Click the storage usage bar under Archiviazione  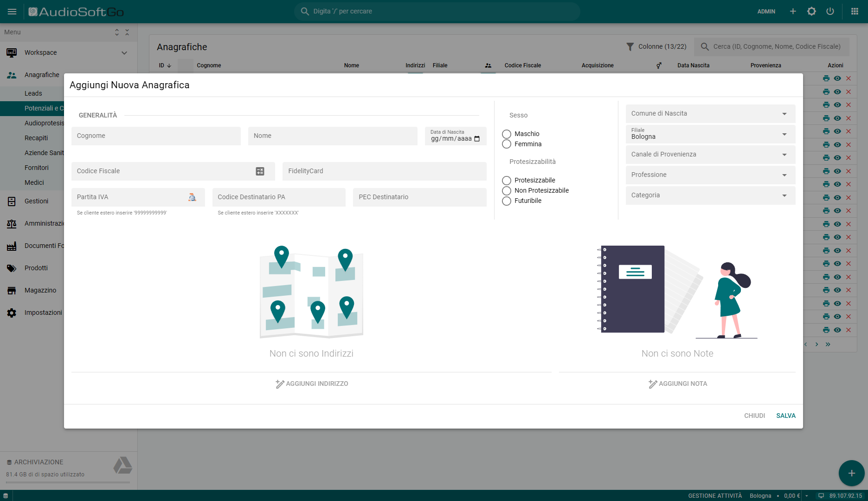68,482
